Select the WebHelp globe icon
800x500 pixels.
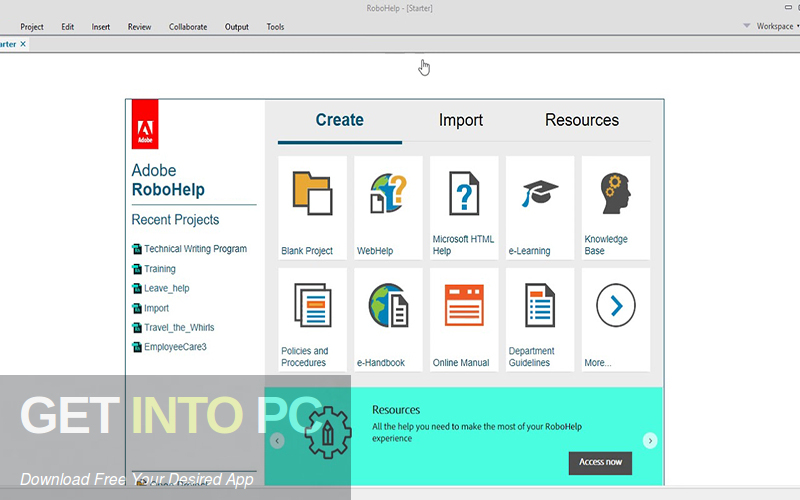388,193
